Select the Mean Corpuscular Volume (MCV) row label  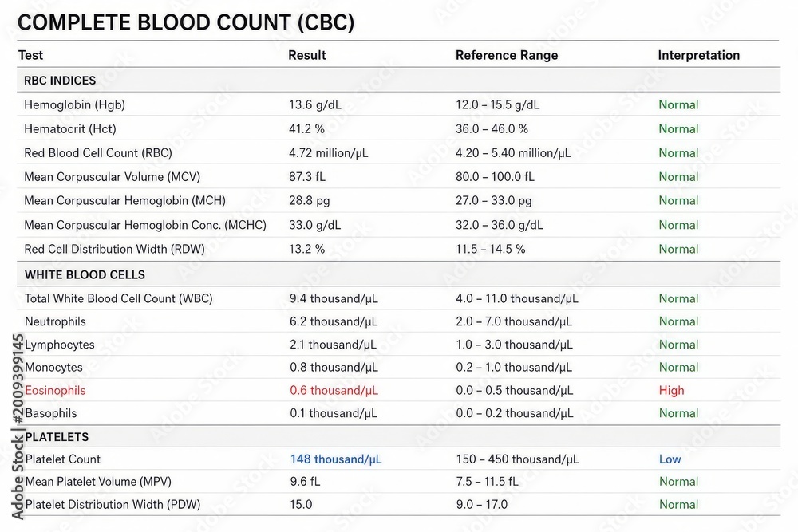coord(112,177)
